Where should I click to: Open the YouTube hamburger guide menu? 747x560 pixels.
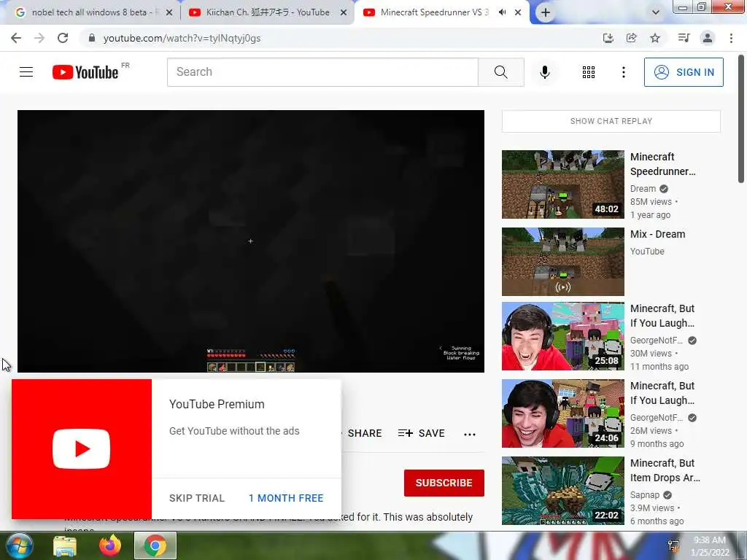click(x=26, y=72)
